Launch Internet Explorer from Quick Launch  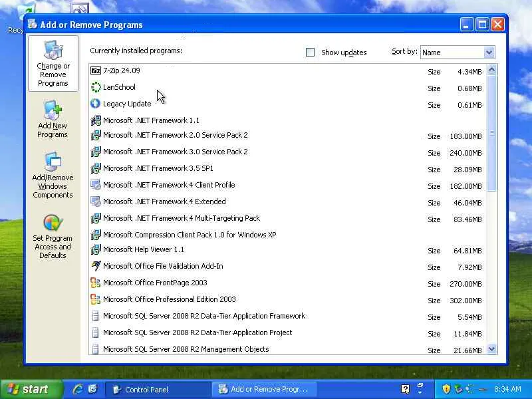[78, 389]
